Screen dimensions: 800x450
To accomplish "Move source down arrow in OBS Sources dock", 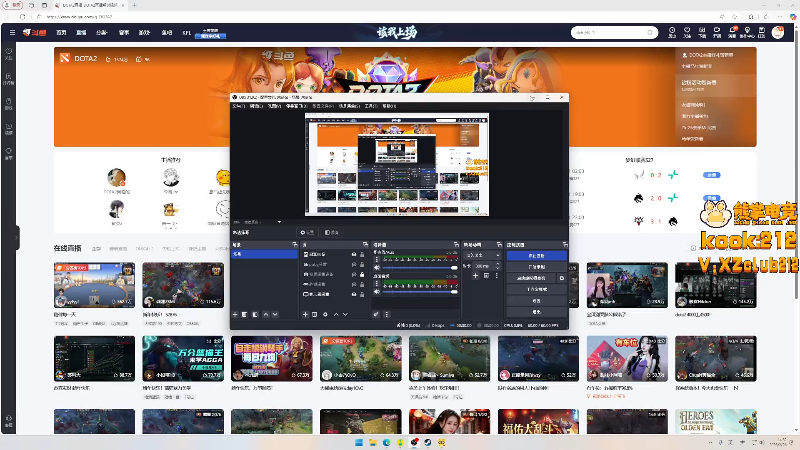I will pos(345,315).
